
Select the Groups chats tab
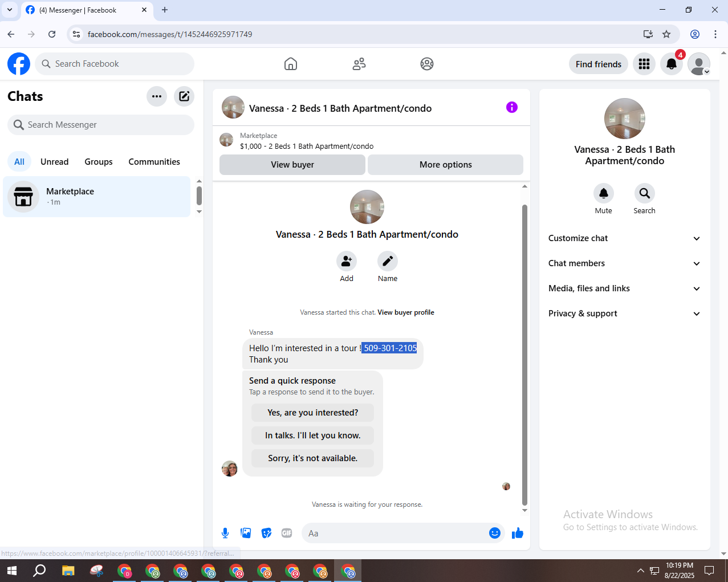coord(99,162)
